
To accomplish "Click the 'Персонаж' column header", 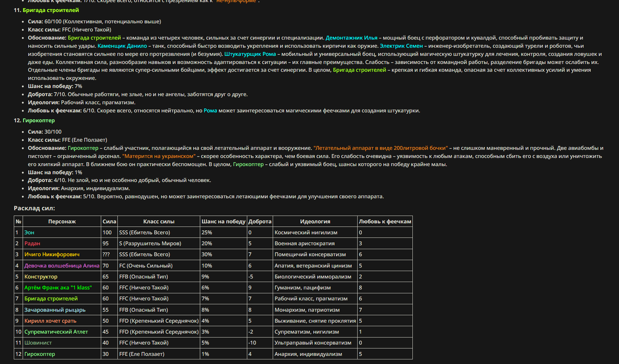I will pos(62,222).
